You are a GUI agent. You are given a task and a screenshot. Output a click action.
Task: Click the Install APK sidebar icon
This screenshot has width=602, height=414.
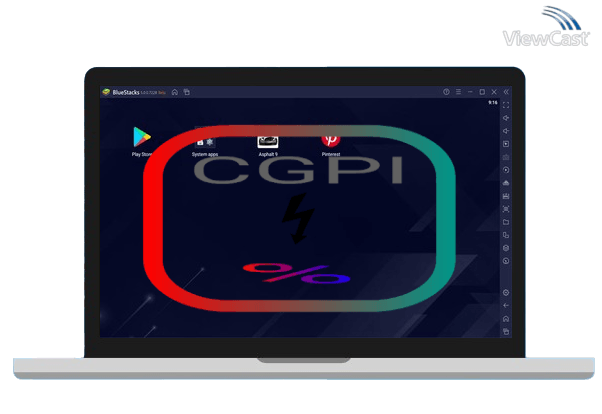point(506,183)
